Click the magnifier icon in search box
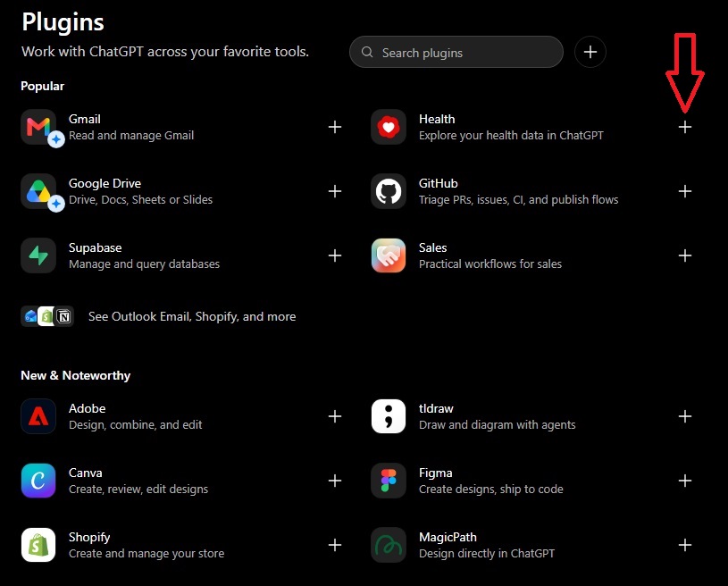728x586 pixels. pos(367,52)
